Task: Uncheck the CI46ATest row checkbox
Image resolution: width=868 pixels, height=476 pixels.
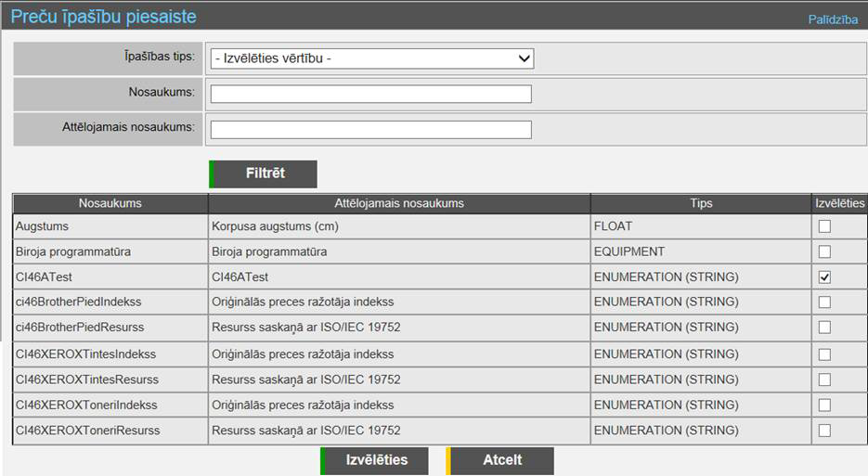Action: pos(824,277)
